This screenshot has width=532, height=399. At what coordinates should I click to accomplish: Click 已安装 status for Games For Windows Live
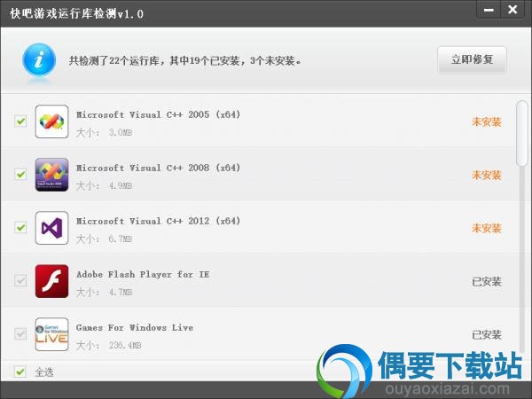(x=487, y=335)
